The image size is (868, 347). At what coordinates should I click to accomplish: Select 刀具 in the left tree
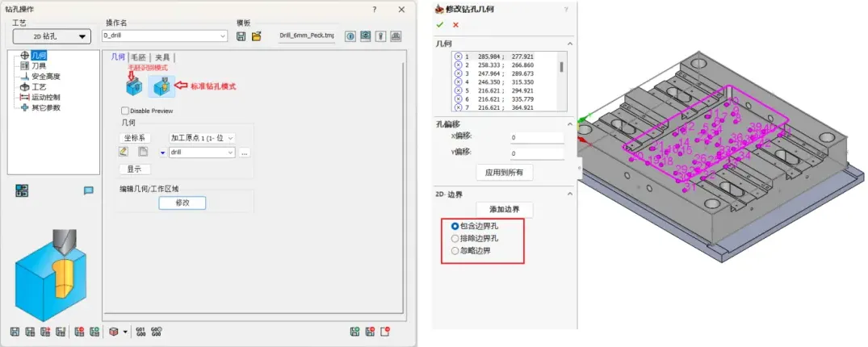pos(39,65)
